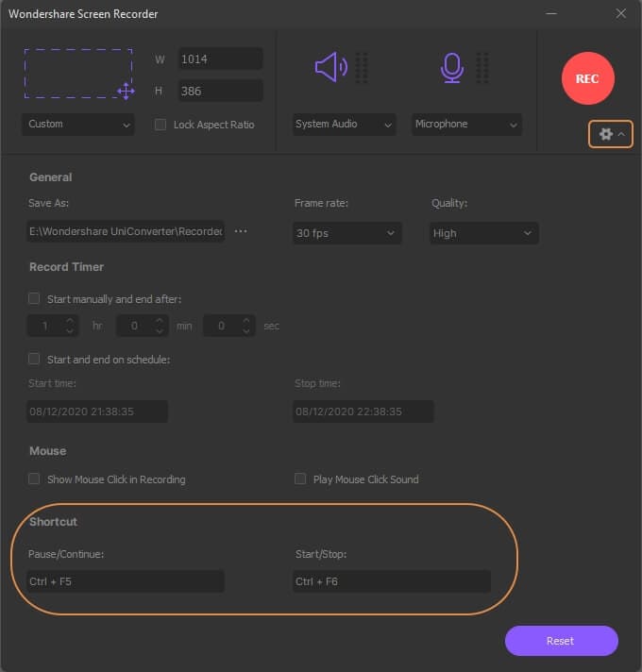Open the 30 fps frame rate dropdown

tap(346, 233)
